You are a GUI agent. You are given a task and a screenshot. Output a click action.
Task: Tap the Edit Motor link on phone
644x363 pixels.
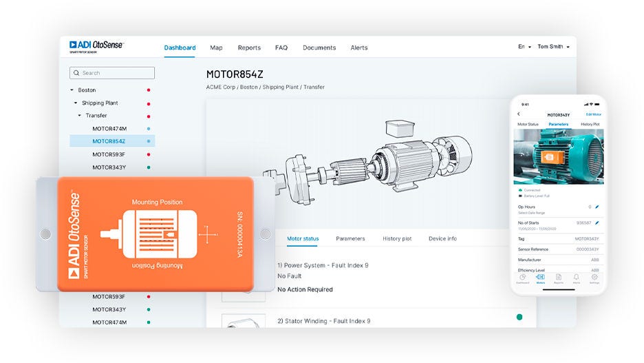point(594,114)
